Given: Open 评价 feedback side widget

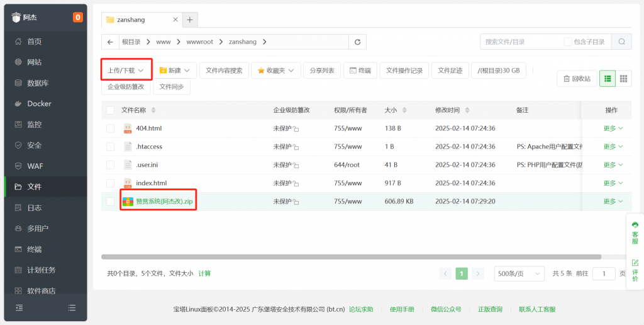Looking at the screenshot, I should tap(635, 270).
